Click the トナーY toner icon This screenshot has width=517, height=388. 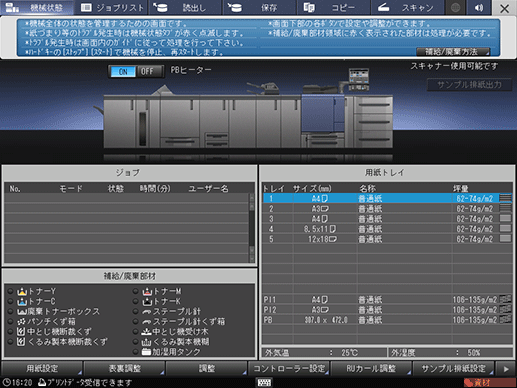click(22, 291)
